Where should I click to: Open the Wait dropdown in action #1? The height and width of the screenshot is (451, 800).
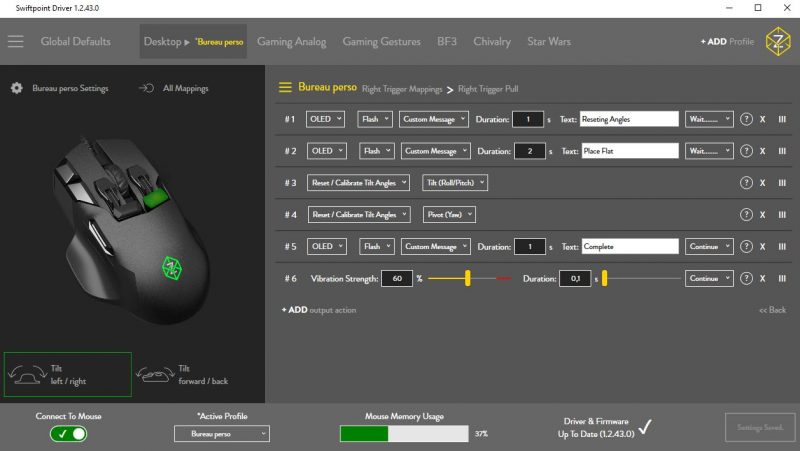pos(709,119)
